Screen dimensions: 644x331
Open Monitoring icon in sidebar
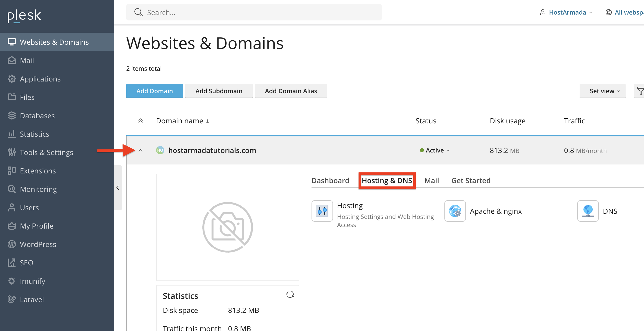coord(12,189)
